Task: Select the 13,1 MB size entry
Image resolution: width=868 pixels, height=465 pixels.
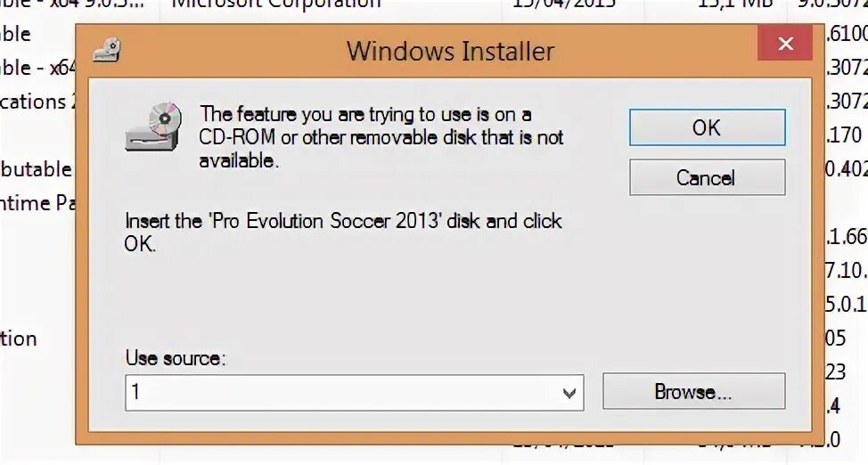Action: coord(734,4)
